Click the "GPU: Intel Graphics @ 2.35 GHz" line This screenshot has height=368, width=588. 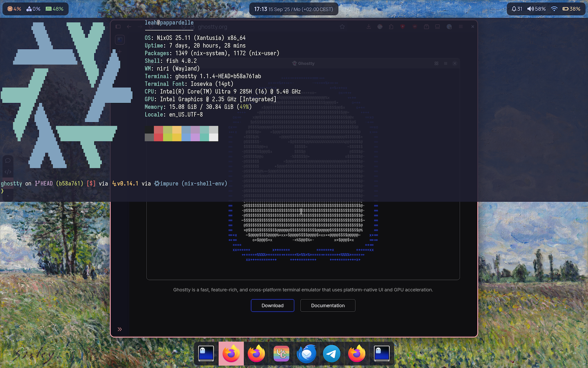[x=210, y=99]
